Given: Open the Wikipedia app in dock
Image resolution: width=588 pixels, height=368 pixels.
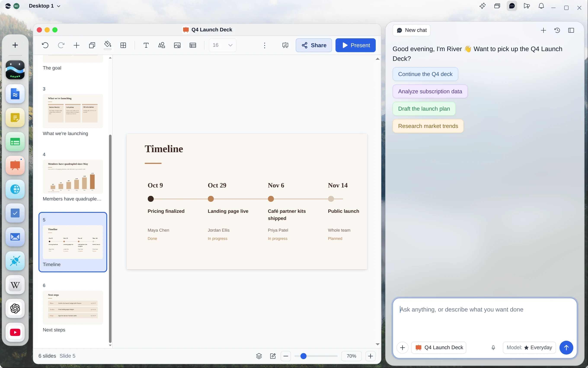Looking at the screenshot, I should pos(15,285).
